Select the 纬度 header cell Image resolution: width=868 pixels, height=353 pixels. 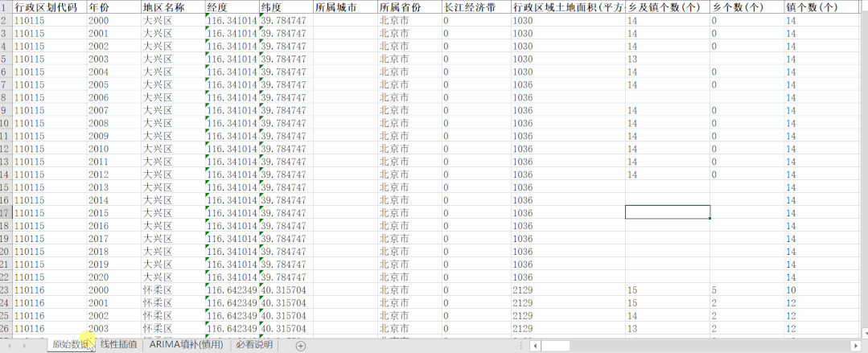pyautogui.click(x=286, y=7)
